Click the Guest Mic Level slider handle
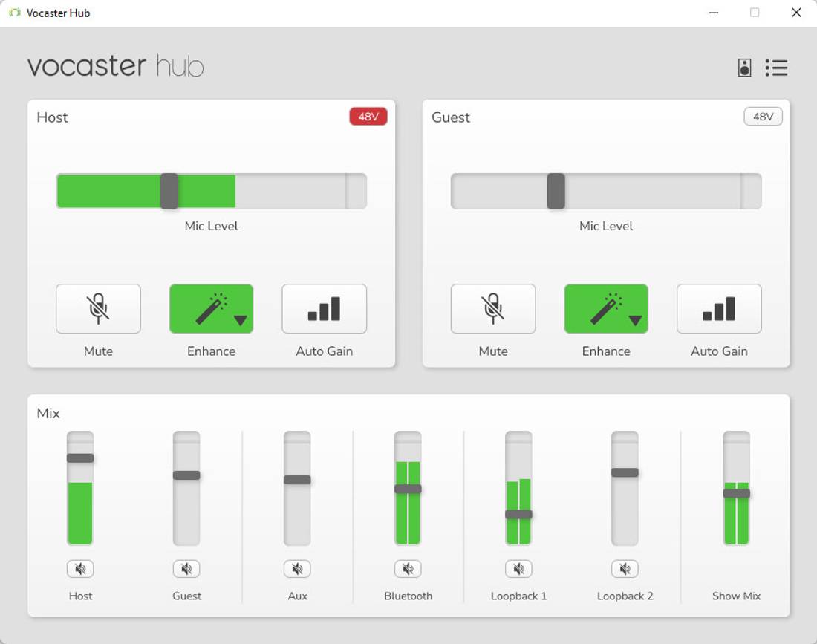 pos(556,191)
